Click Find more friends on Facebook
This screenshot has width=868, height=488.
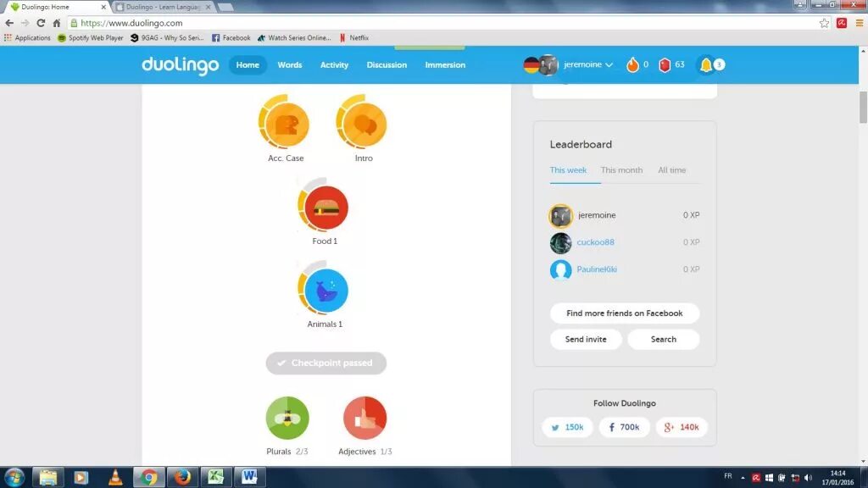click(x=625, y=313)
